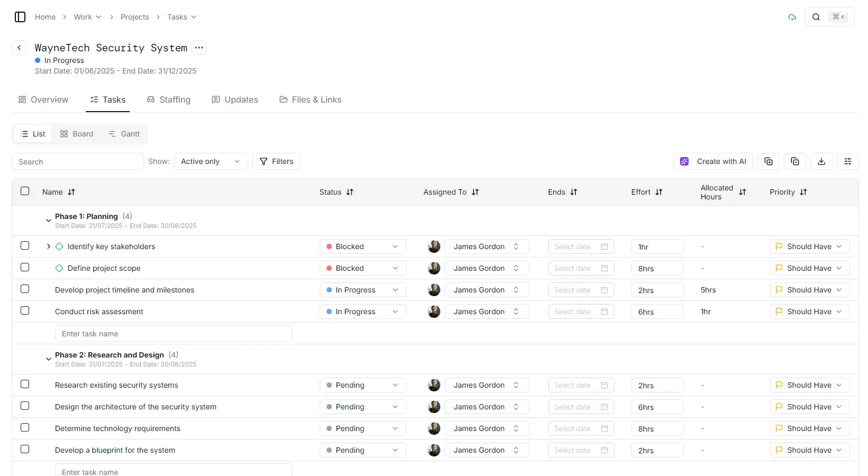Click the task search field
Screen dimensions: 868x476
(78, 161)
